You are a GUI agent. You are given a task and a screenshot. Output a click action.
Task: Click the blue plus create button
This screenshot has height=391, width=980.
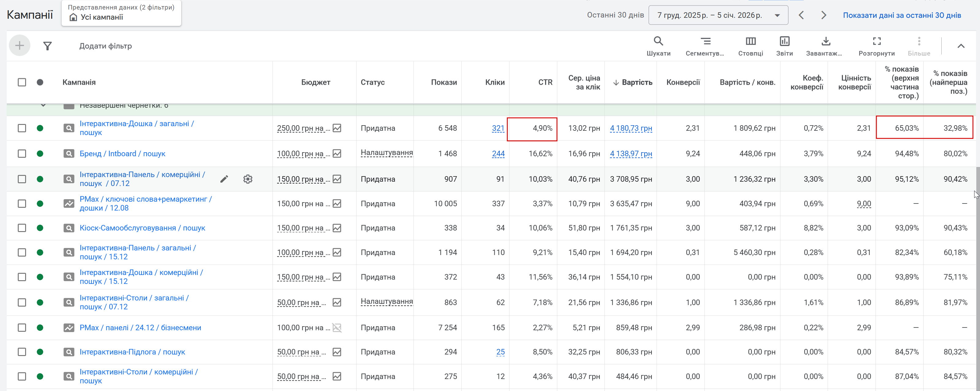click(19, 46)
